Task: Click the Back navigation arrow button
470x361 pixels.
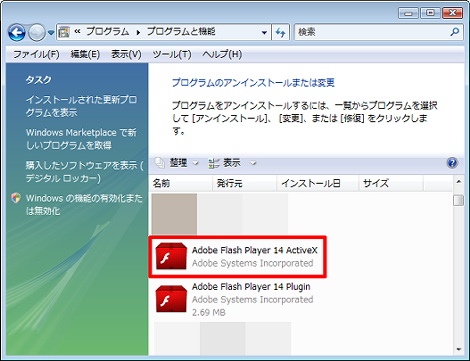Action: tap(17, 33)
